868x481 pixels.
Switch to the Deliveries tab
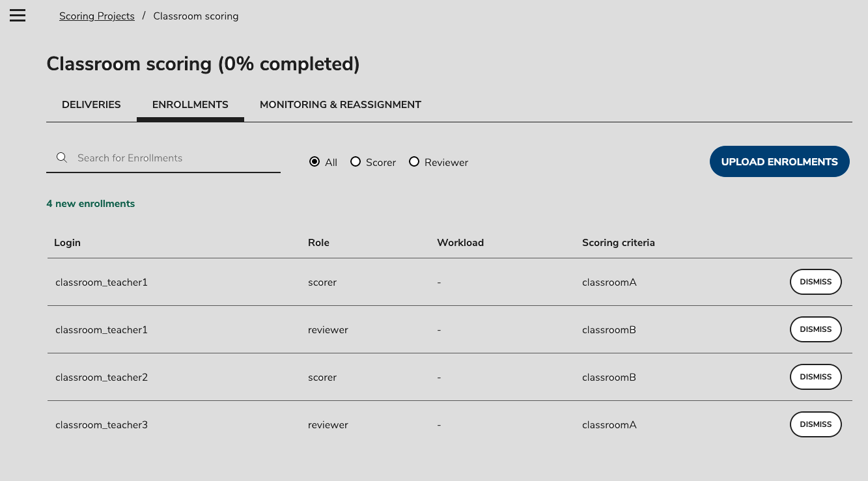91,104
